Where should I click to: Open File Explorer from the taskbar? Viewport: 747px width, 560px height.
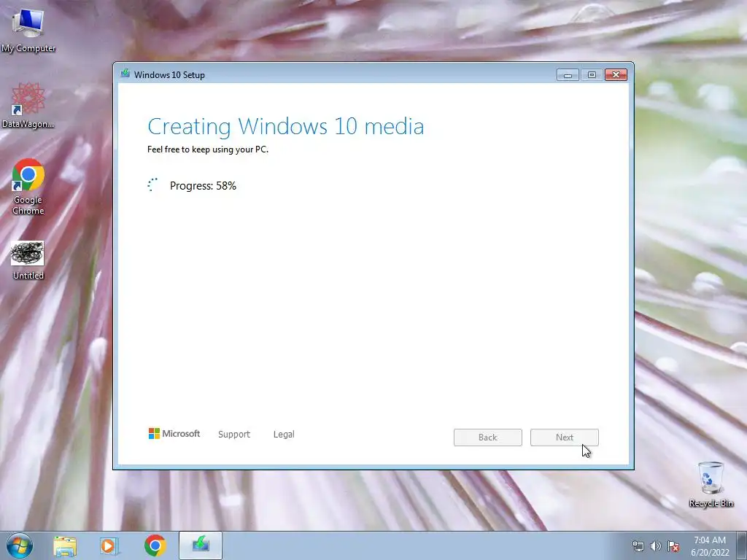[x=65, y=545]
